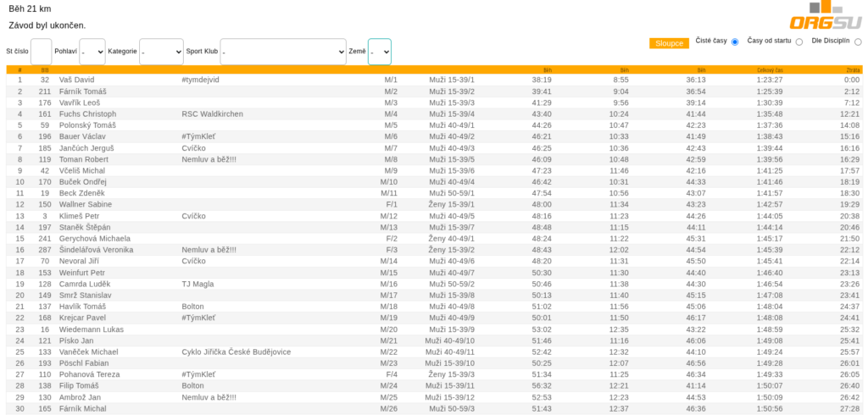
Task: Click the ORGSU logo
Action: (x=826, y=15)
